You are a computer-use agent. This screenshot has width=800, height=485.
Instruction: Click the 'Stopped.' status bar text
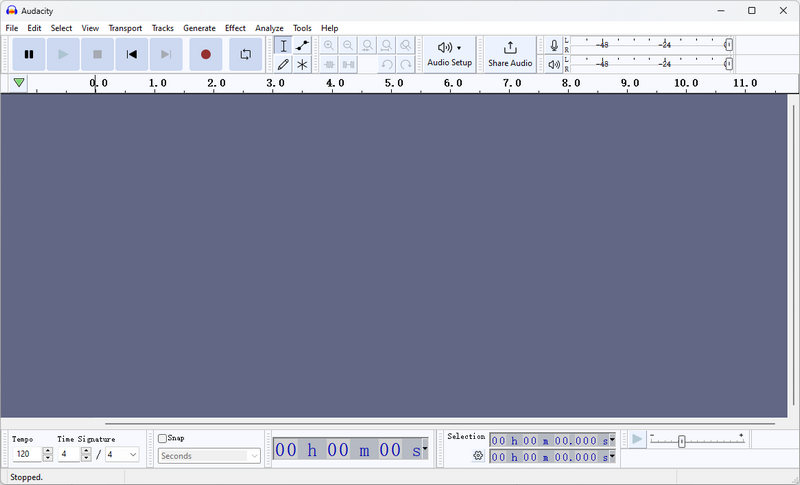coord(27,477)
